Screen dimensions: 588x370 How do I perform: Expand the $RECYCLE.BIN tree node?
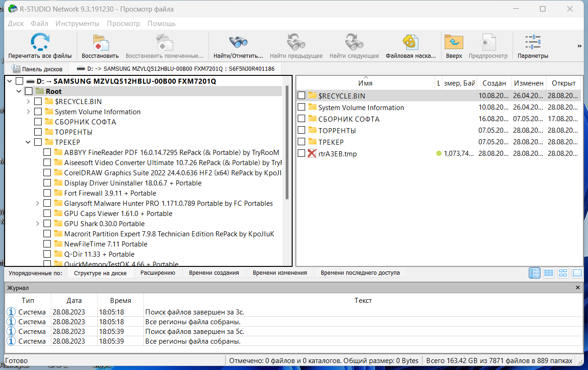(x=28, y=102)
